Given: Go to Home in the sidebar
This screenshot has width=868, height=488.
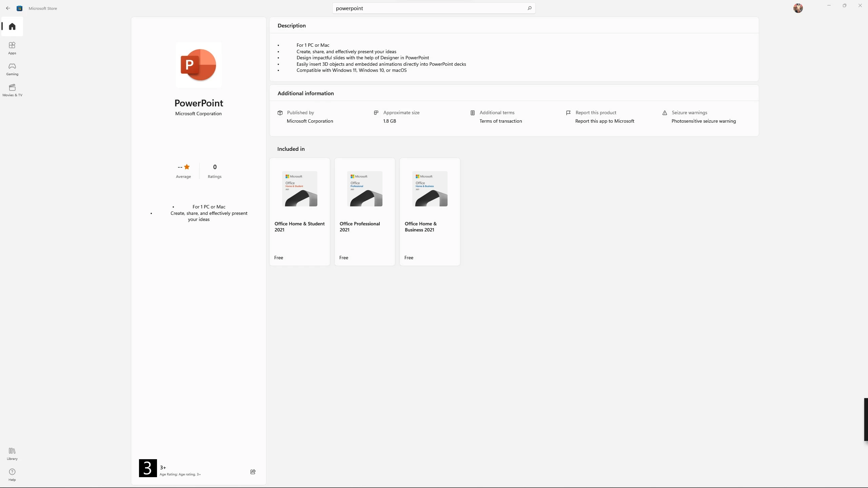Looking at the screenshot, I should (12, 26).
